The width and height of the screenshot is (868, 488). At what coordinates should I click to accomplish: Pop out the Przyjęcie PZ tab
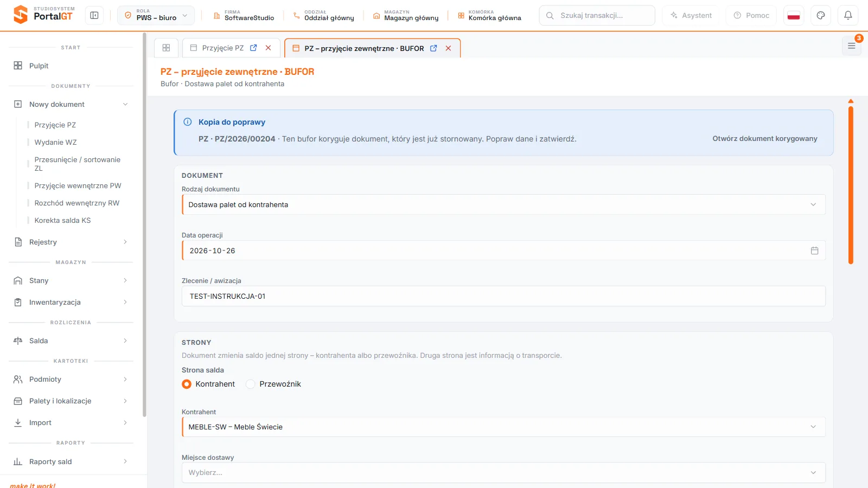(x=253, y=48)
